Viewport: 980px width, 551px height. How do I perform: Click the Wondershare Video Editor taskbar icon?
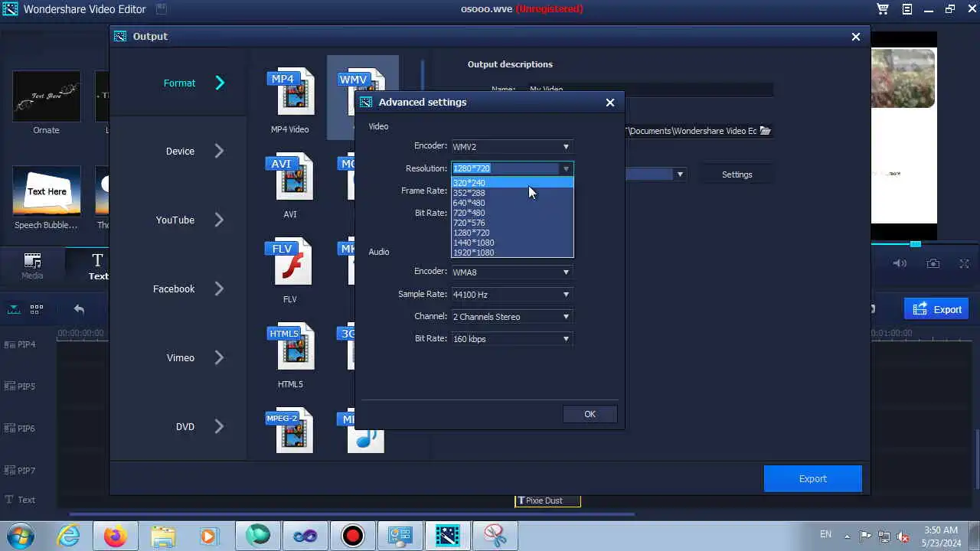pos(447,536)
